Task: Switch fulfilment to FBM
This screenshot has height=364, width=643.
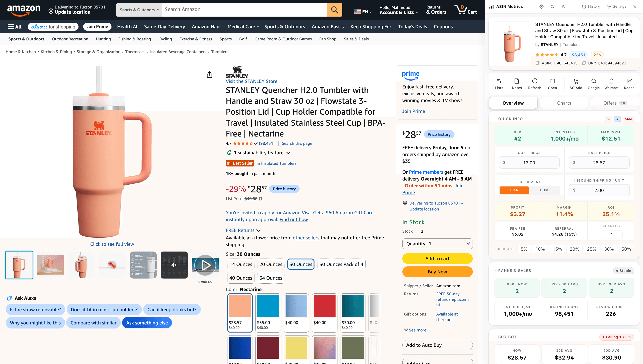Action: pos(544,190)
